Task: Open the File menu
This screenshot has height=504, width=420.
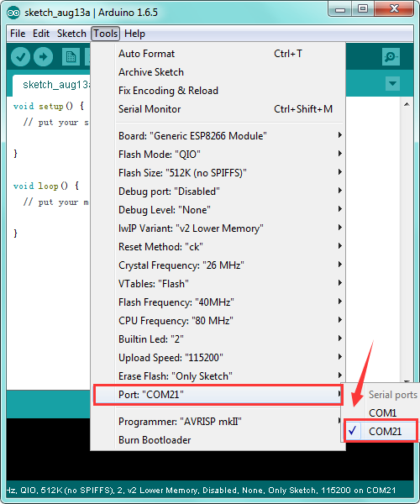Action: coord(18,34)
